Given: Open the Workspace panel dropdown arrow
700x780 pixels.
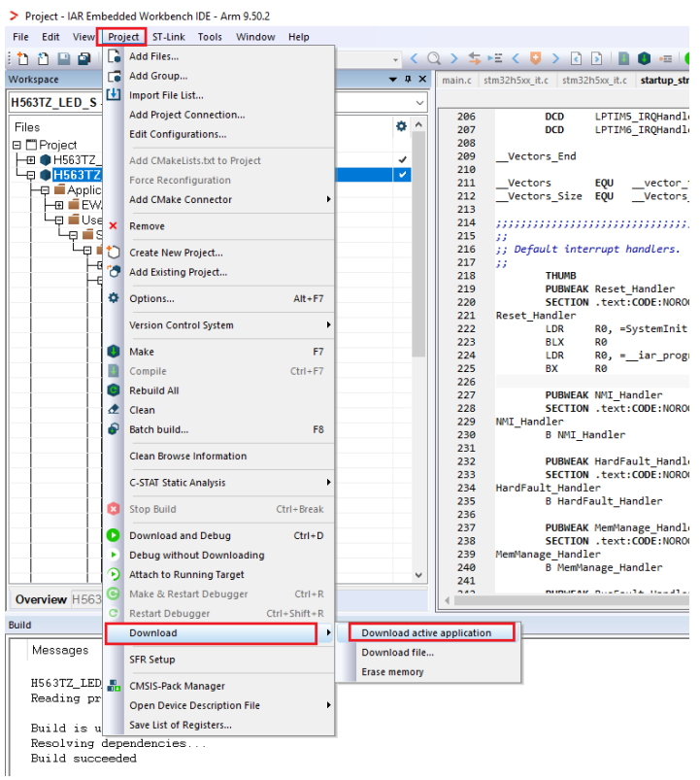Looking at the screenshot, I should point(393,79).
